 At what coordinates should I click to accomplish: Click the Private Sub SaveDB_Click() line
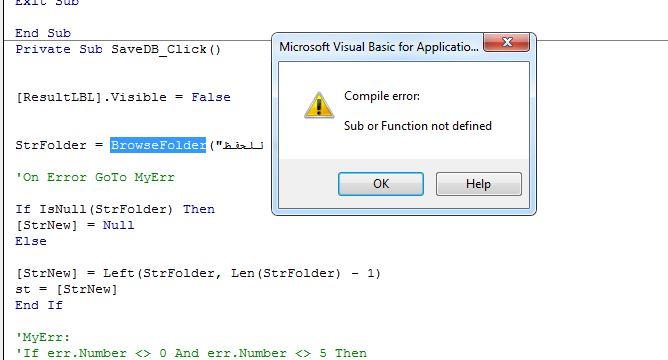(x=118, y=49)
